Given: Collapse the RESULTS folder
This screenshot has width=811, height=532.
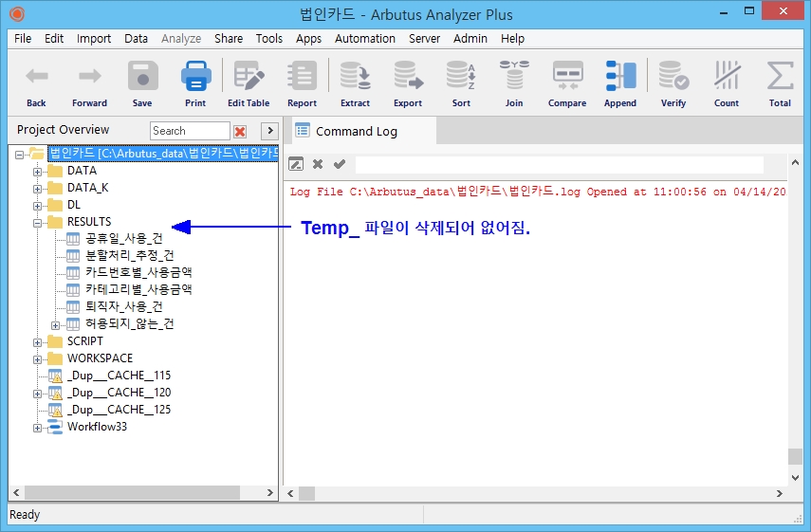Looking at the screenshot, I should point(38,223).
